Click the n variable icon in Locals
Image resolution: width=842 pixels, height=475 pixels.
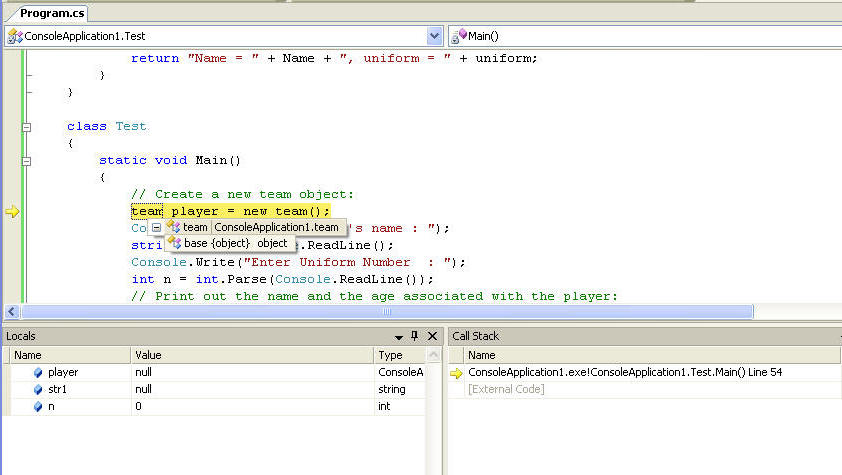tap(38, 407)
